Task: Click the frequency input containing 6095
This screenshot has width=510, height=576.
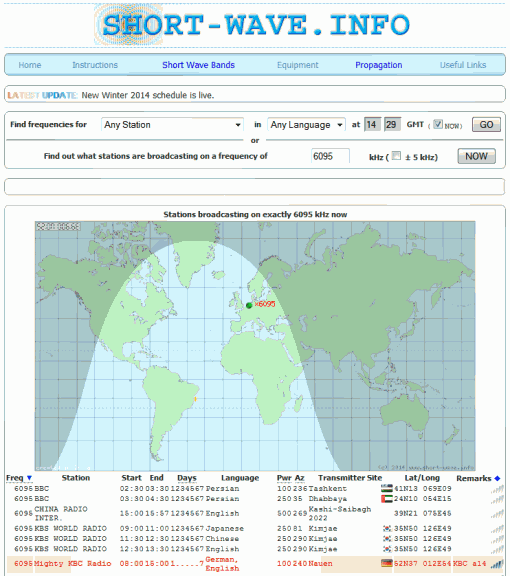Action: [x=330, y=156]
